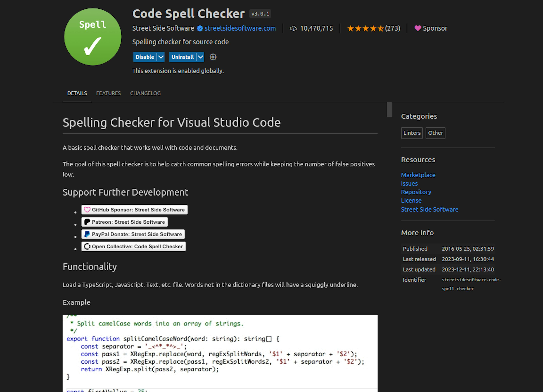Click the PayPal logo icon in badge
The width and height of the screenshot is (543, 392).
[87, 234]
